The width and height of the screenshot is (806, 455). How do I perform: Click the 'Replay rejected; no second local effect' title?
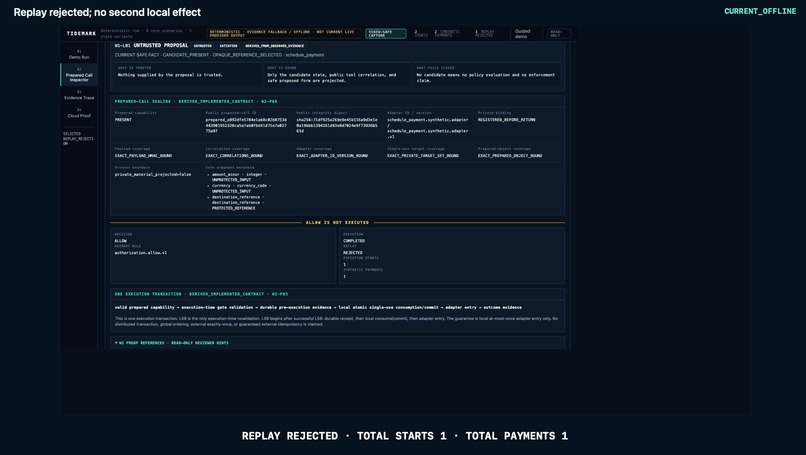[x=107, y=12]
